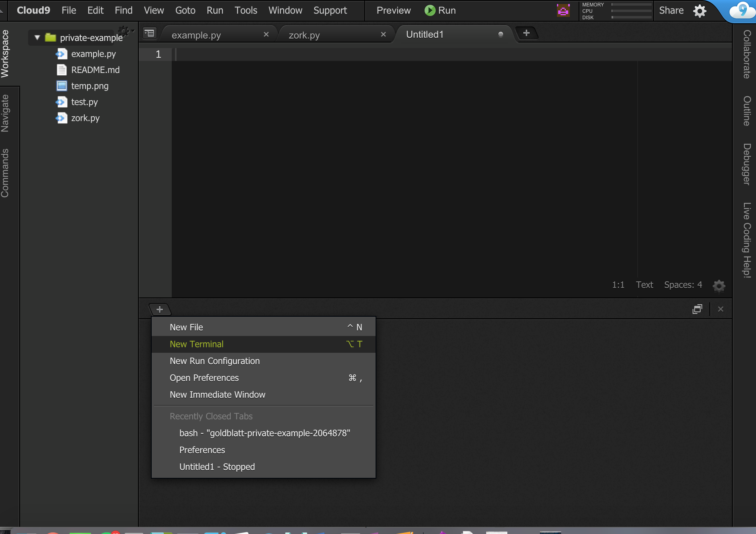Open the editor status bar gear icon
The height and width of the screenshot is (534, 756).
click(719, 285)
